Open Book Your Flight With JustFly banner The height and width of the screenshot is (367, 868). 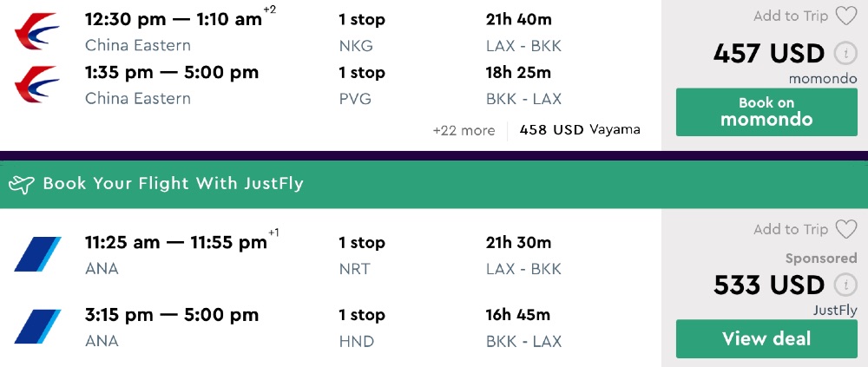174,184
